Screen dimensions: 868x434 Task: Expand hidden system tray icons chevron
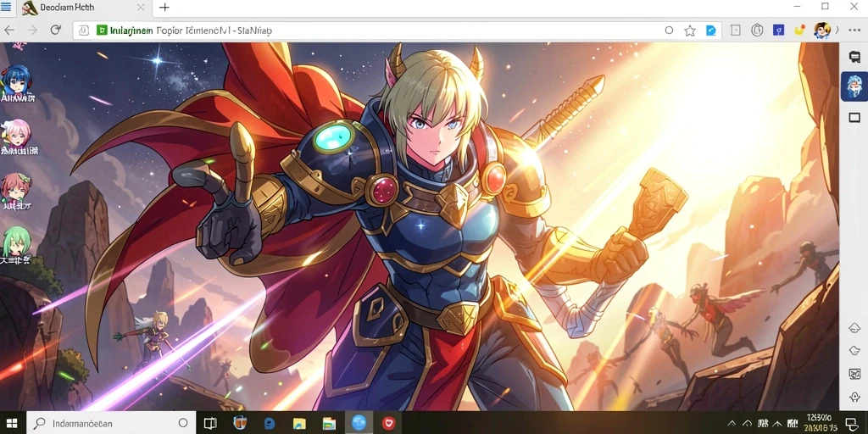732,424
